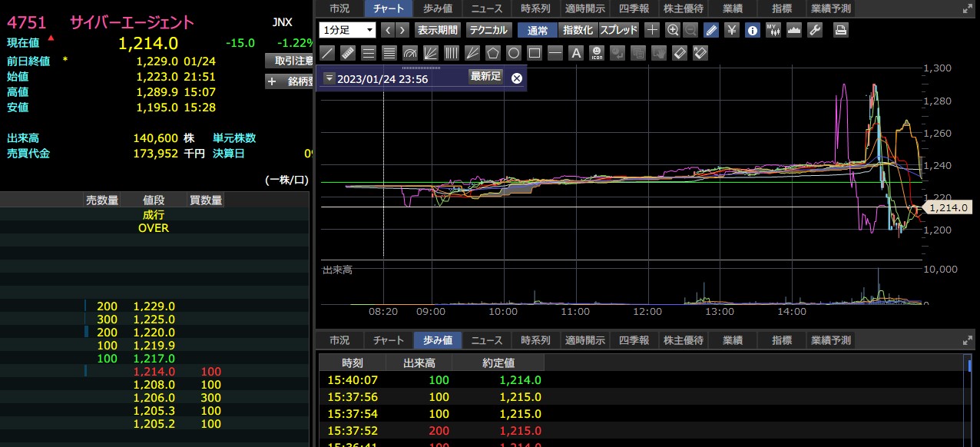Screen dimensions: 980x447
Task: Zoom in on the chart
Action: point(673,30)
